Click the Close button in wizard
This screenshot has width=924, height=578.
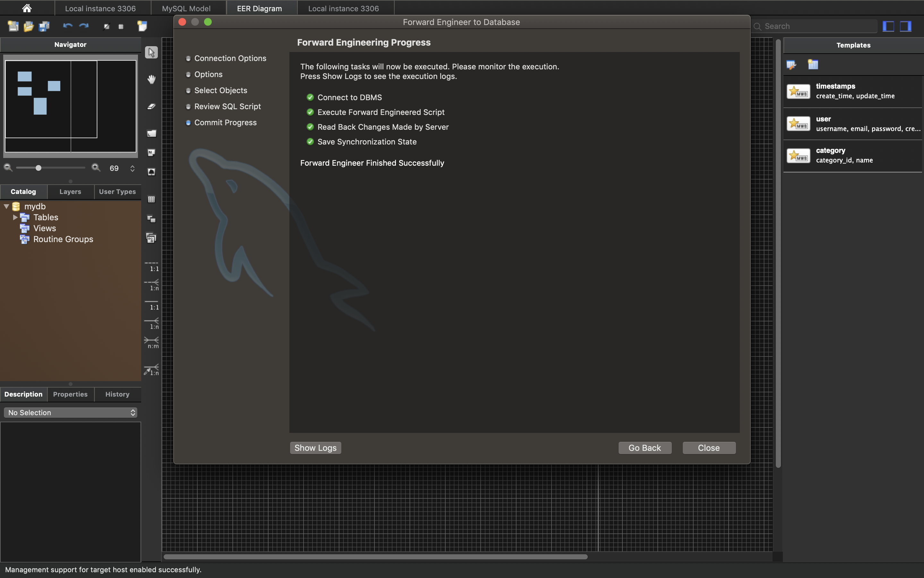click(x=709, y=448)
